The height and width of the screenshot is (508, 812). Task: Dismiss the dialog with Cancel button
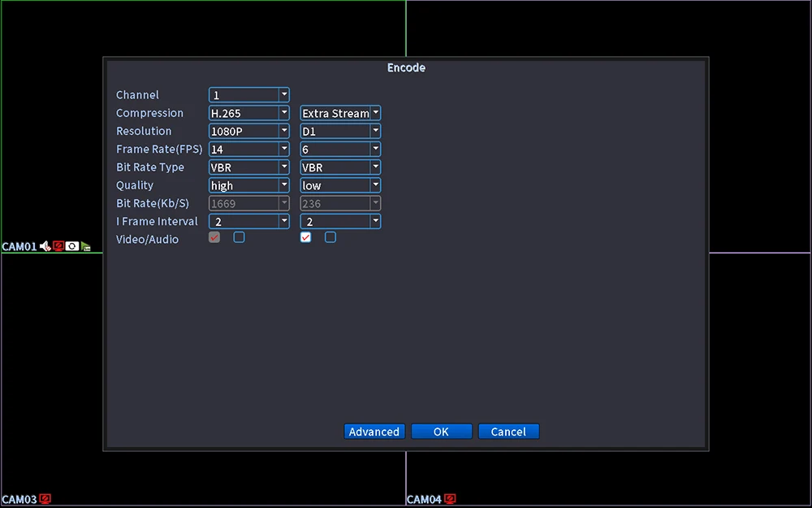[x=508, y=432]
